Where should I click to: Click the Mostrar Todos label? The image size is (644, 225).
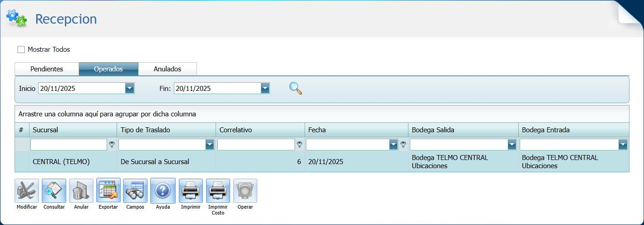49,50
